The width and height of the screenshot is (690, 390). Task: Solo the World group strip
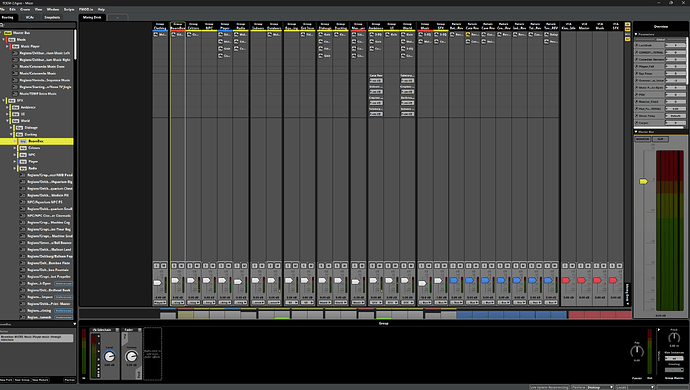(x=404, y=265)
